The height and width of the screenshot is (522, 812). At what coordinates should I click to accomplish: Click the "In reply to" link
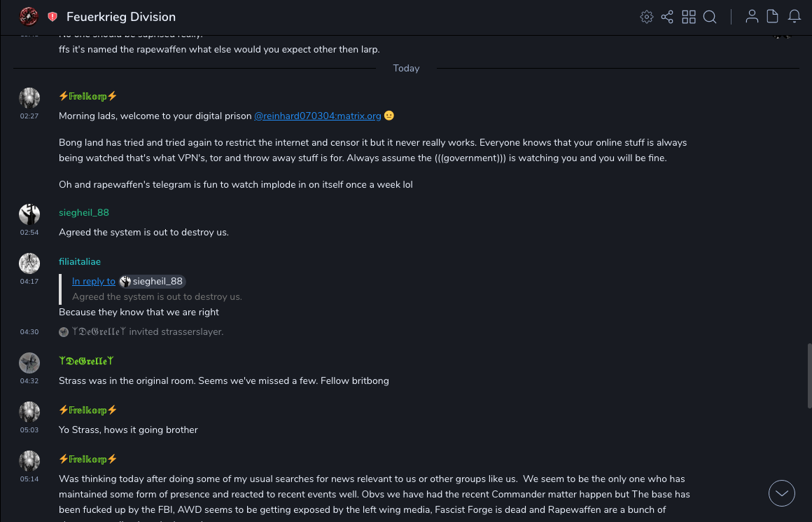click(94, 281)
